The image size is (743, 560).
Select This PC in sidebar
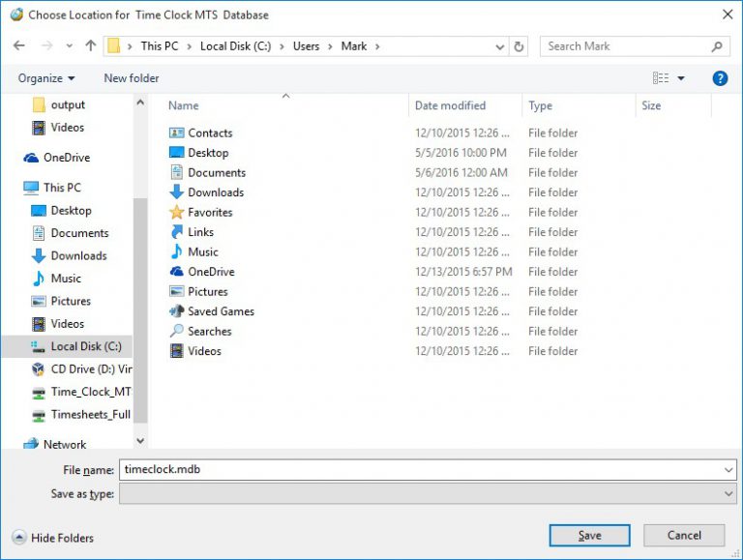pyautogui.click(x=62, y=188)
